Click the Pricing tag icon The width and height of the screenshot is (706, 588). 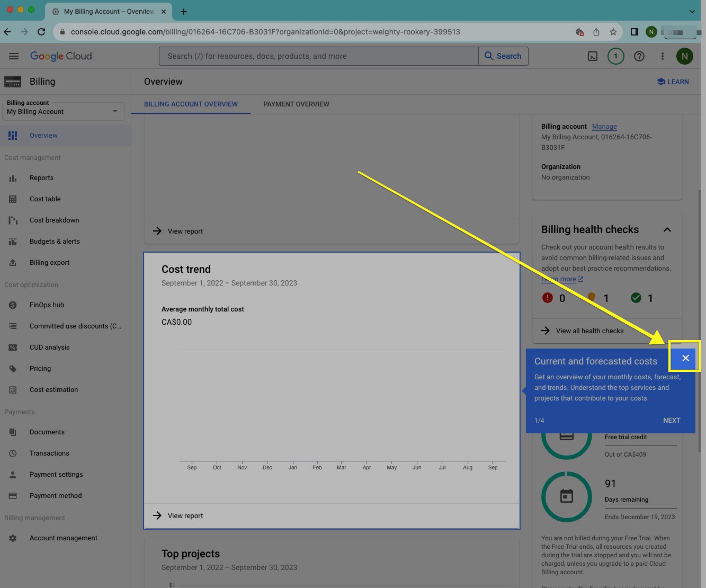pyautogui.click(x=13, y=369)
